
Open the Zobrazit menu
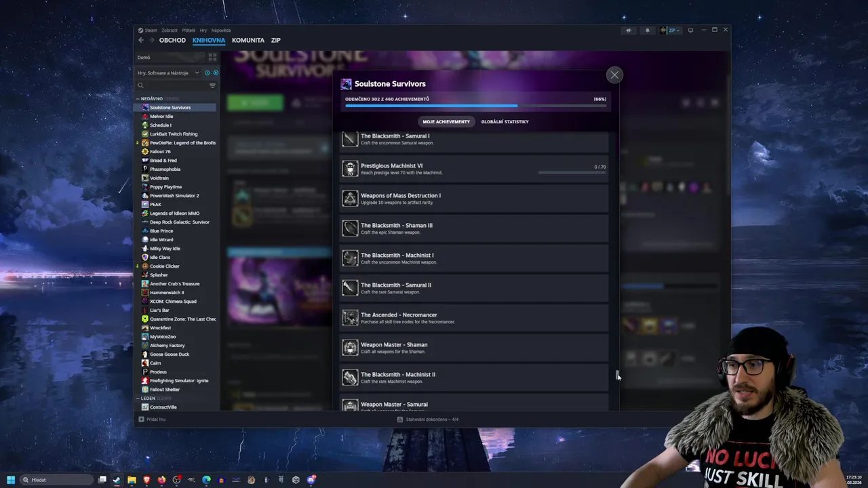point(170,30)
